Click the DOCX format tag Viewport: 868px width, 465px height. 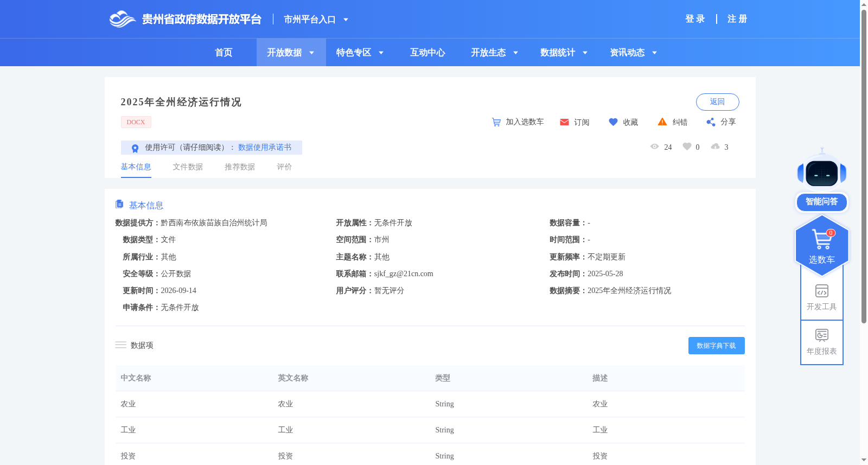(x=136, y=122)
